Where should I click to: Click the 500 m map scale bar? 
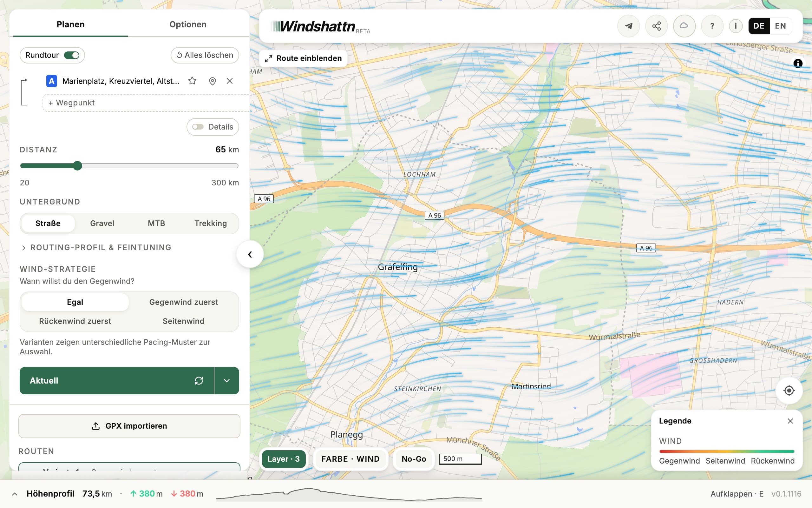(x=460, y=459)
